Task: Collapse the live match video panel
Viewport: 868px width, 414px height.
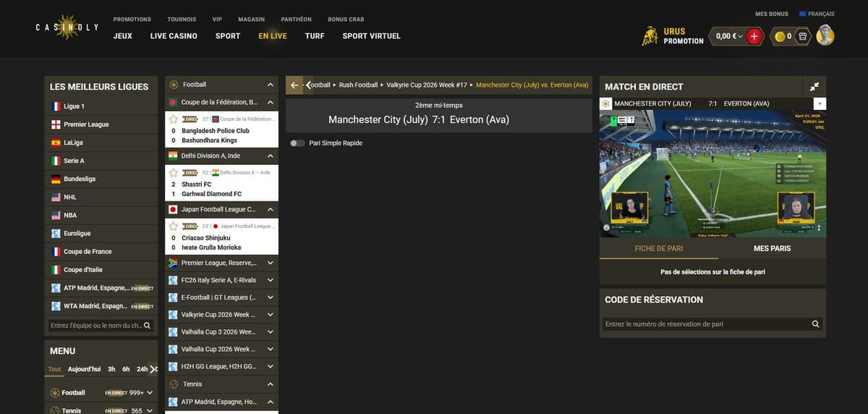Action: [x=814, y=86]
